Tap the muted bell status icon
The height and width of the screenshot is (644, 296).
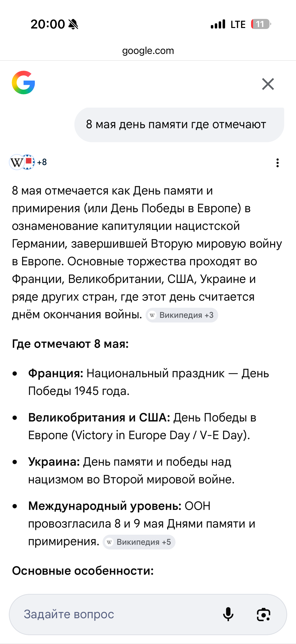tap(73, 24)
